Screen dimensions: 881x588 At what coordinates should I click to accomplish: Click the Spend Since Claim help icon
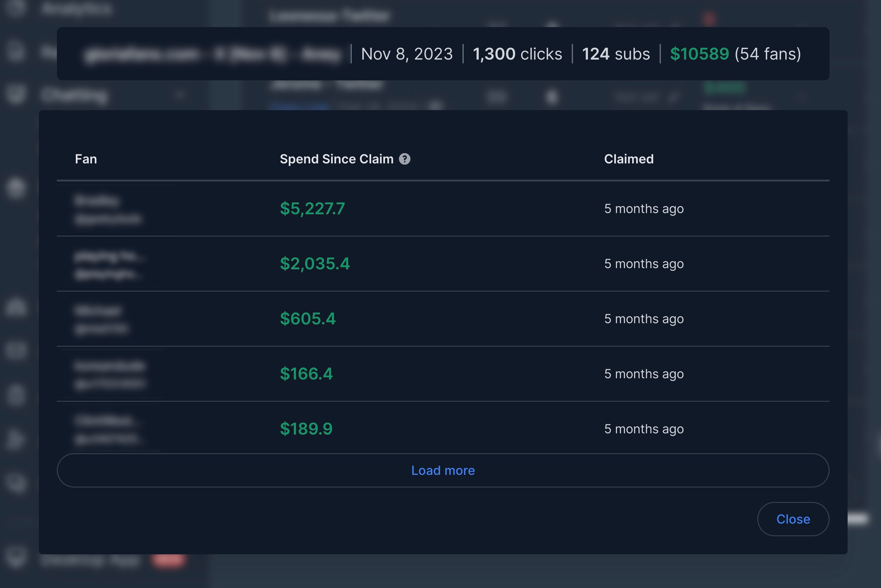point(404,159)
